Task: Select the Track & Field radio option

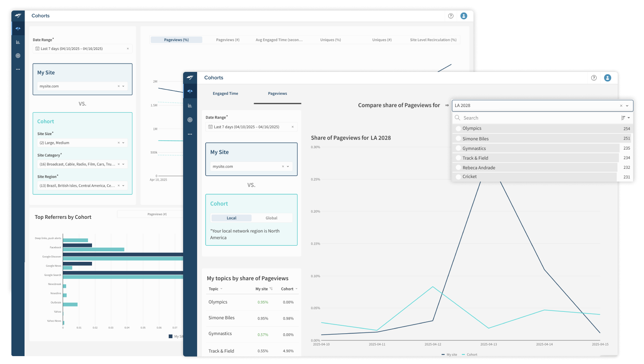Action: 458,158
